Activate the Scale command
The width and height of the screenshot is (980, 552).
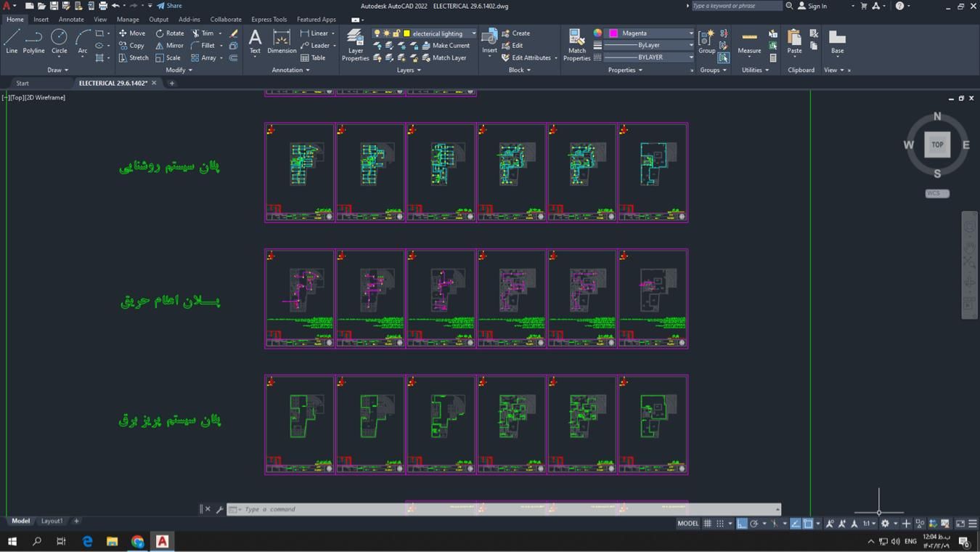168,58
